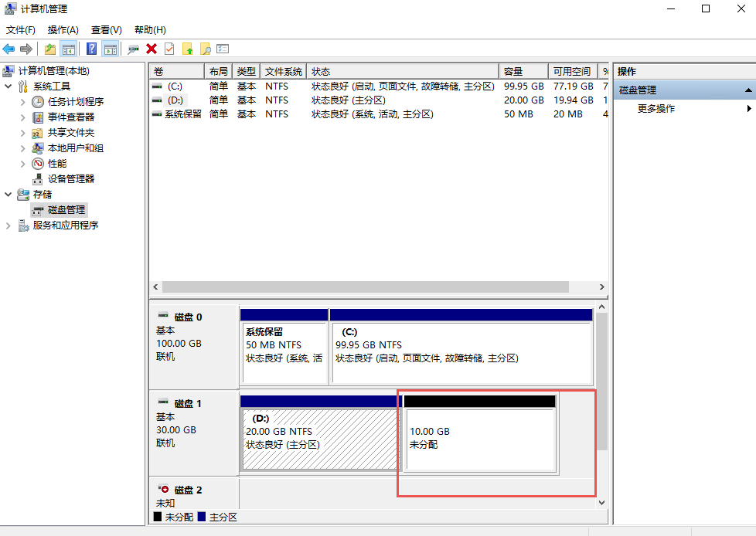Click the red X delete icon
The height and width of the screenshot is (536, 756).
coord(152,49)
